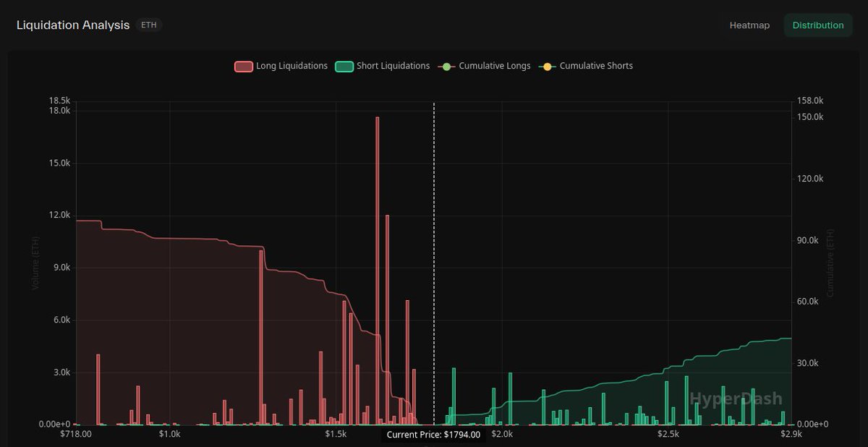Select the Cumulative Shorts yellow dot marker

coord(547,66)
